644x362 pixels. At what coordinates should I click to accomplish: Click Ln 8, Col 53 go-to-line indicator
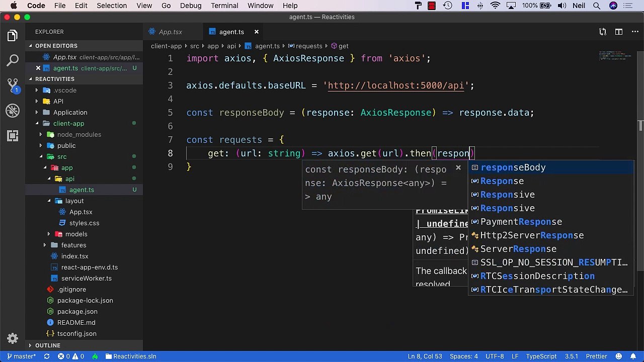(x=425, y=356)
